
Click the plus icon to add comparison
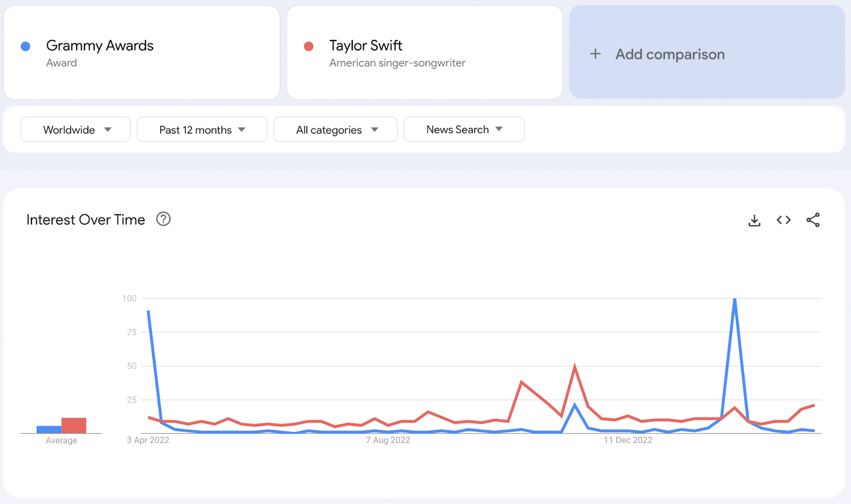click(x=596, y=54)
